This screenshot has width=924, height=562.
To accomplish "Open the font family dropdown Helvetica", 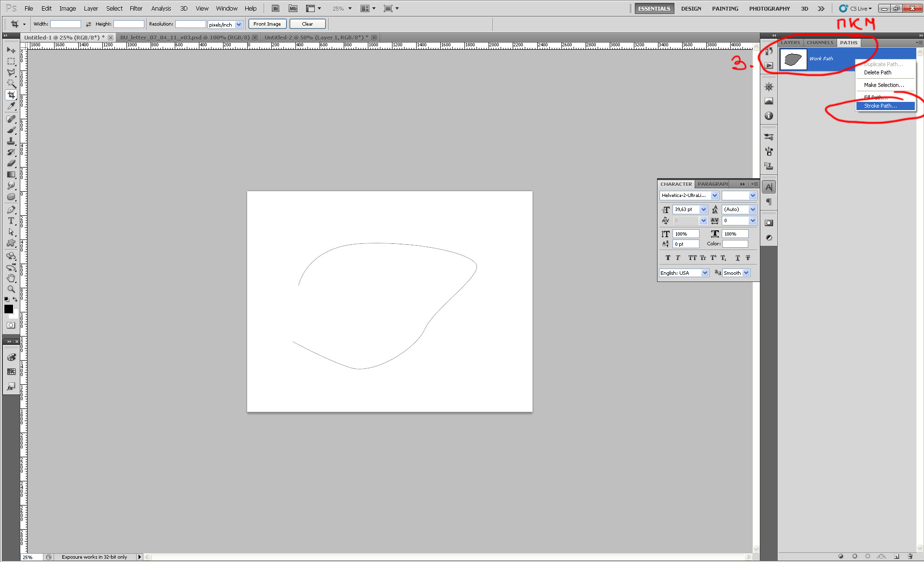I will coord(689,196).
